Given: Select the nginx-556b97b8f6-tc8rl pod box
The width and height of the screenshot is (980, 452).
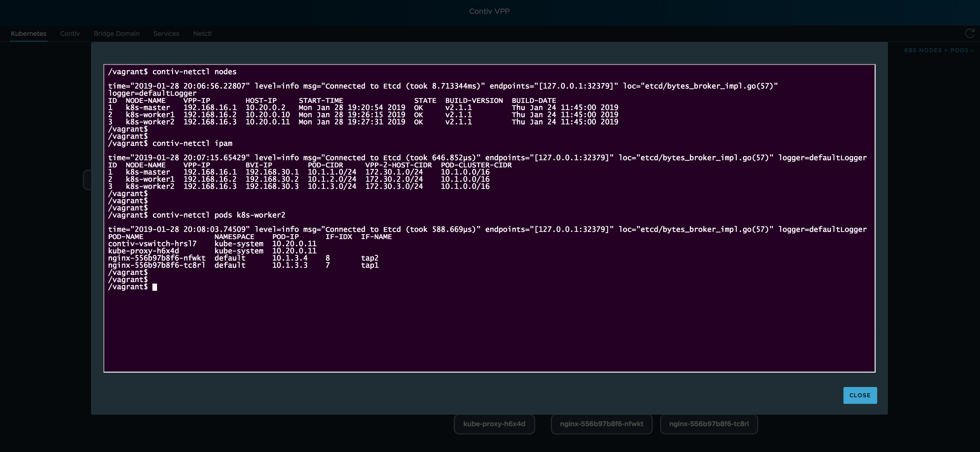Looking at the screenshot, I should (709, 424).
